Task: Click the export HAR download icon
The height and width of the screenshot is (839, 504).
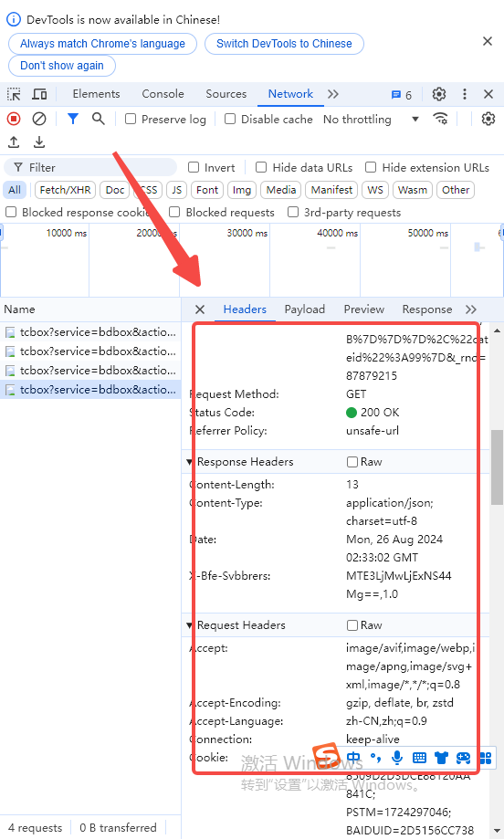Action: point(39,142)
